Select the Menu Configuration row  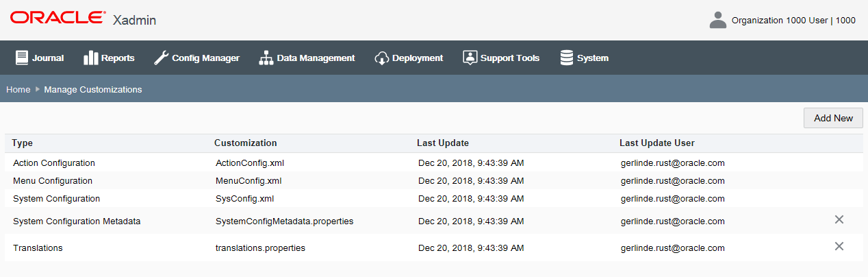(x=433, y=181)
